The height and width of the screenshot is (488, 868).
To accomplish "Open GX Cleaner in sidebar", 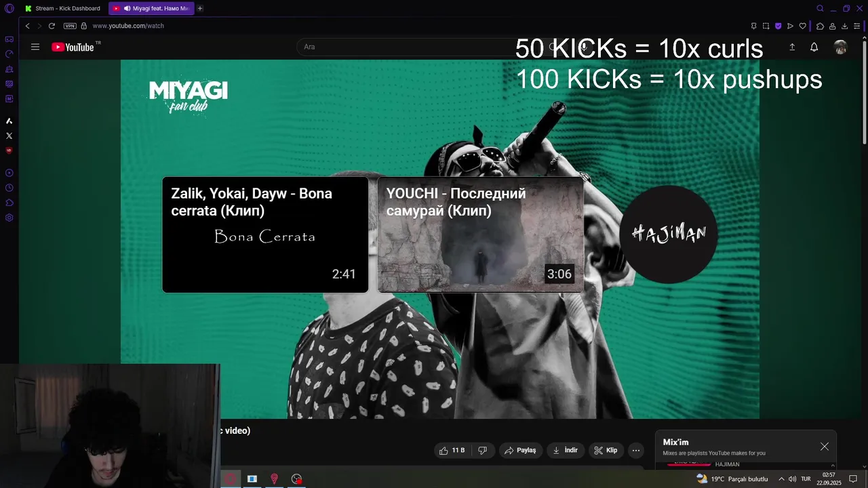I will tap(9, 69).
